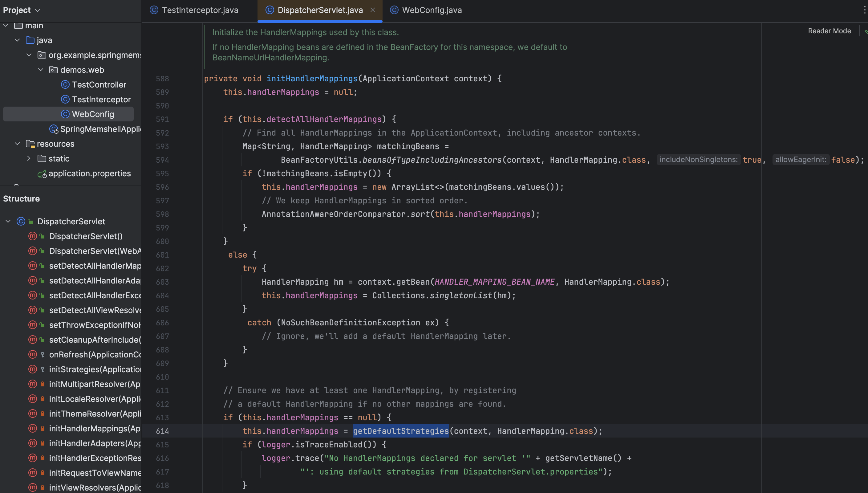
Task: Click the protected key icon beside onRefresh
Action: pyautogui.click(x=42, y=355)
